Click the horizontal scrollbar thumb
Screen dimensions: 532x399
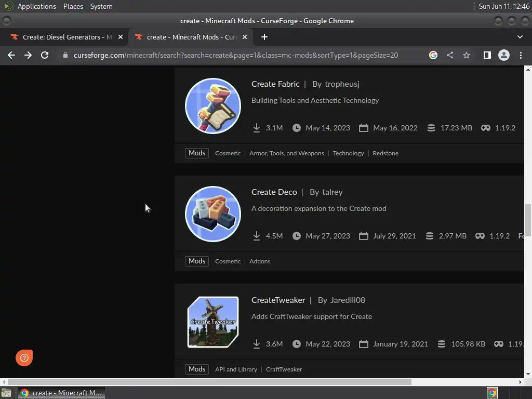(x=210, y=382)
